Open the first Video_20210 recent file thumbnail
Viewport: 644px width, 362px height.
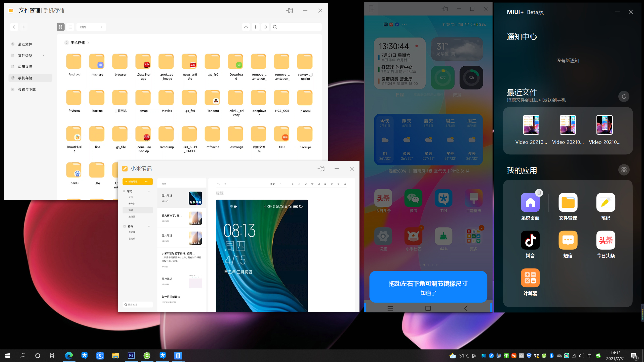point(531,125)
